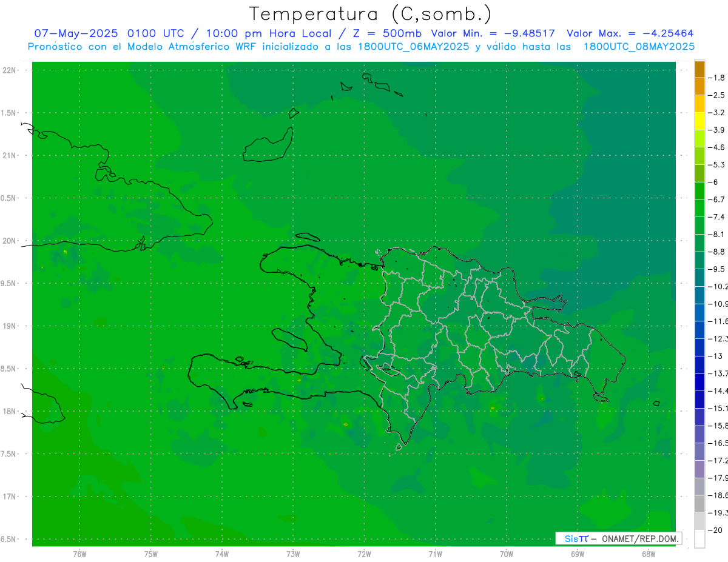Click the "-4.6" colorbar value
Viewport: 728px width, 562px height.
click(716, 147)
